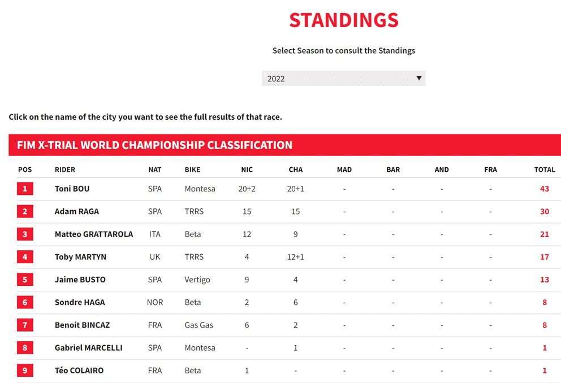Click the AND column header

pos(442,170)
